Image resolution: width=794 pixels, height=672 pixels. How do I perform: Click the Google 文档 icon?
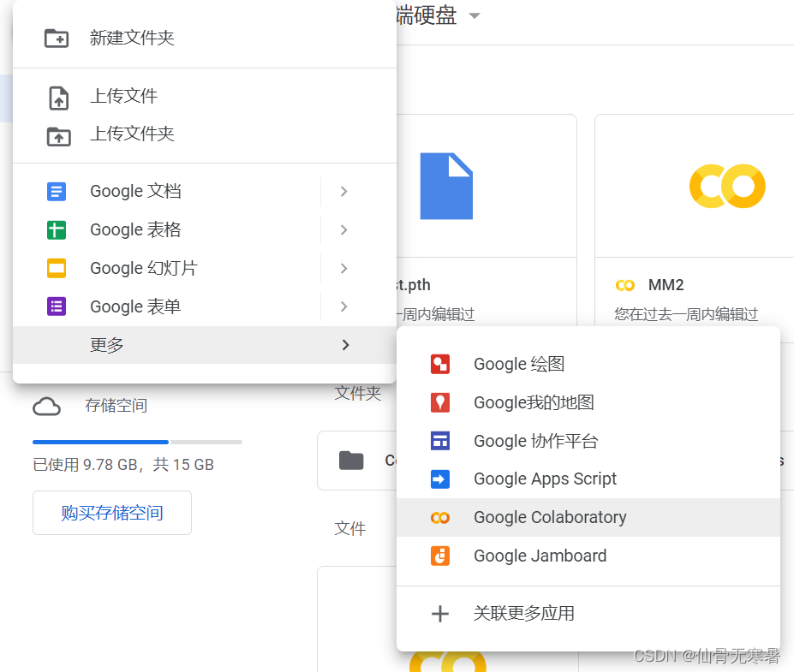(x=56, y=190)
